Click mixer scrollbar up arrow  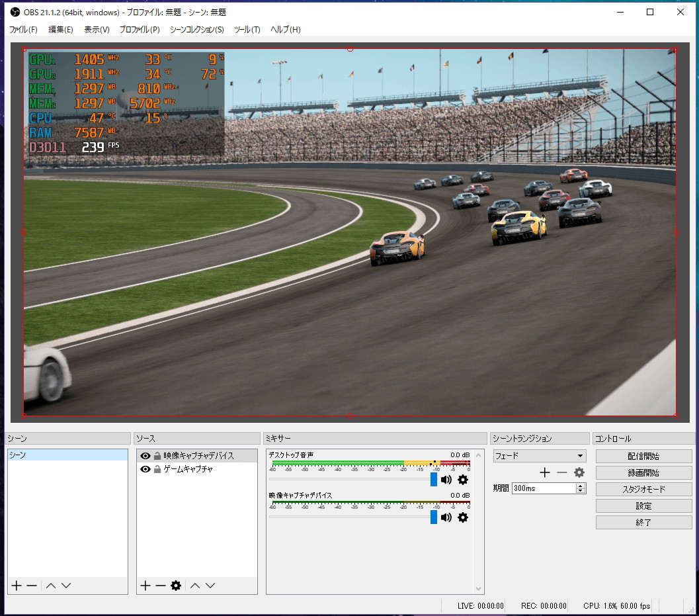[x=478, y=455]
